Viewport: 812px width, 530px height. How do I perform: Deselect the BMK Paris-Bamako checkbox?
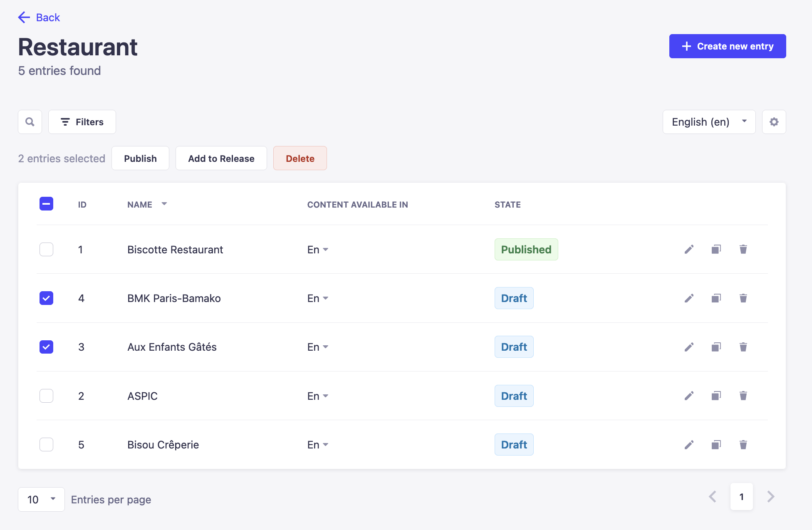tap(46, 298)
